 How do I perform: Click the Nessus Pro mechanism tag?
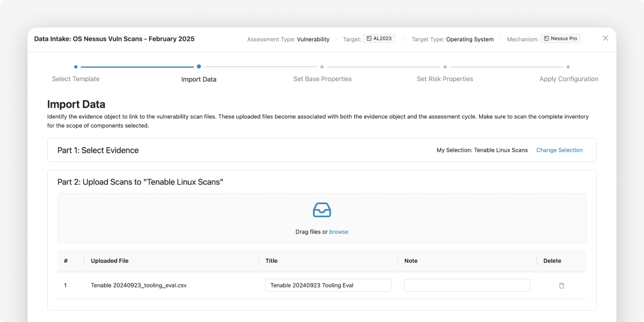560,39
